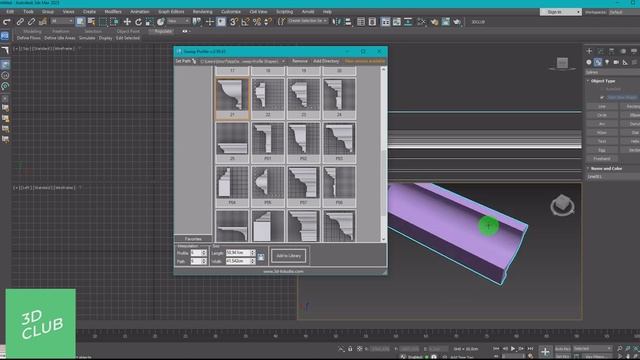Click the Unlink Selection tool
640x360 pixels.
click(x=31, y=22)
